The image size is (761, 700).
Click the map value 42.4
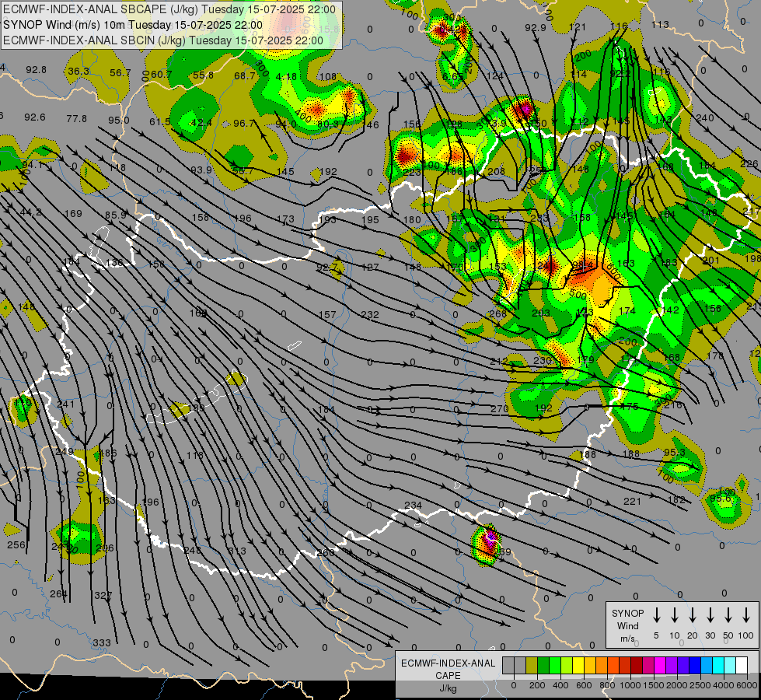tap(201, 123)
